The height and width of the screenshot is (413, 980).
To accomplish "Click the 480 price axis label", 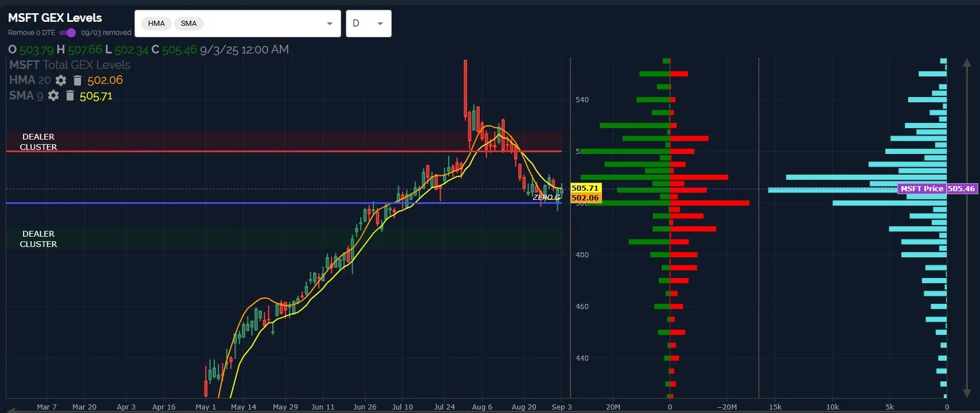I will 582,255.
